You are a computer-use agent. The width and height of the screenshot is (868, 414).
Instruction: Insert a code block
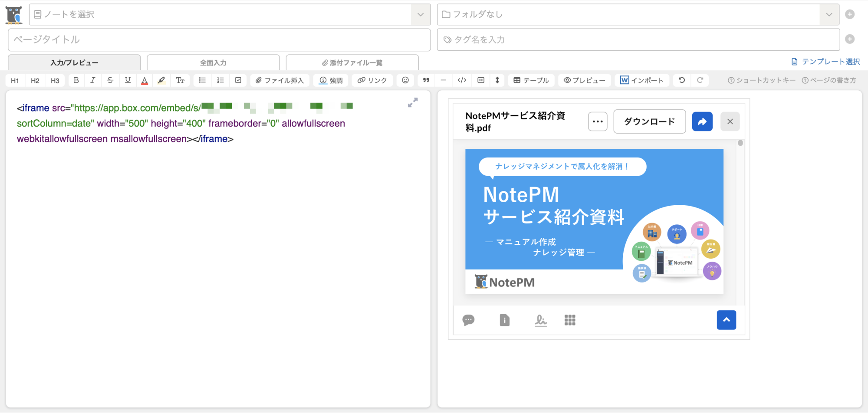pos(462,80)
